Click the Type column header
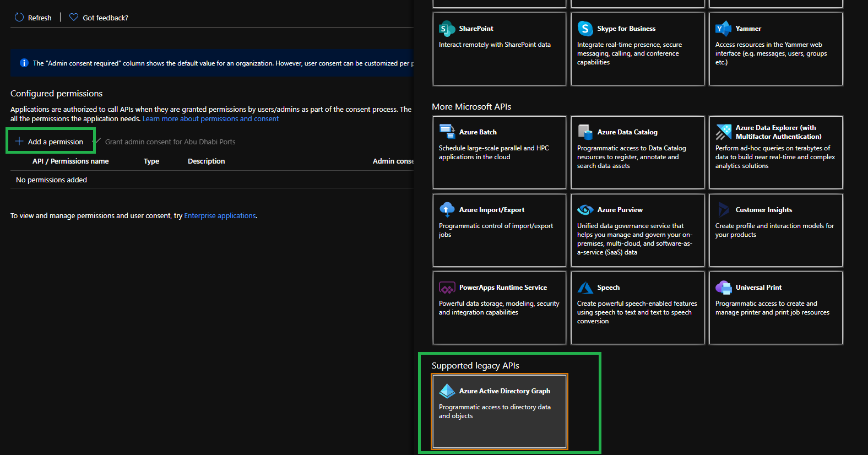The height and width of the screenshot is (455, 868). point(151,161)
